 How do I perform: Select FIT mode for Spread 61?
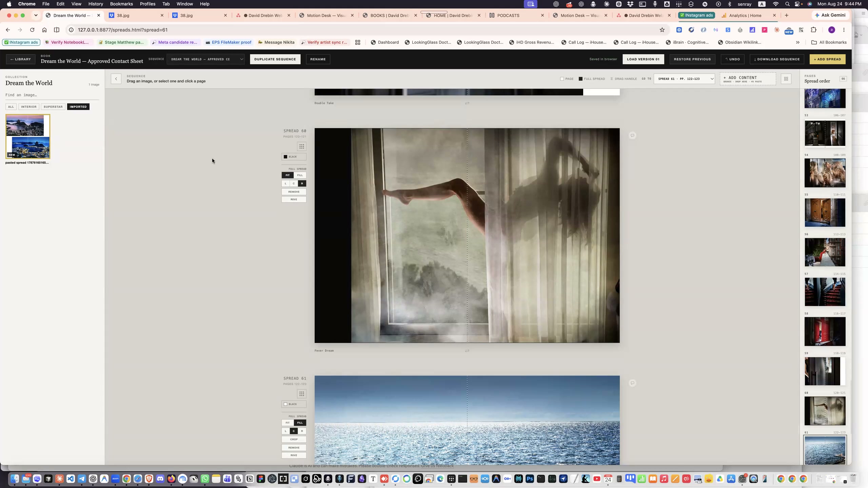[x=288, y=423]
